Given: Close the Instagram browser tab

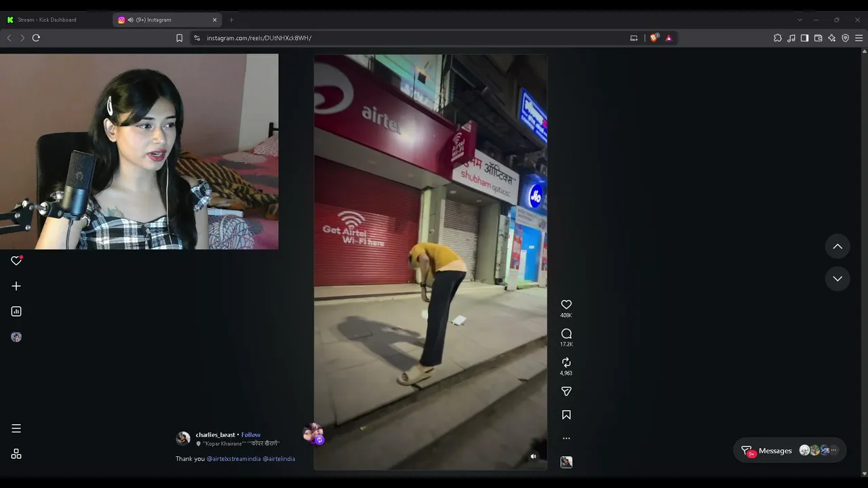Looking at the screenshot, I should pyautogui.click(x=215, y=20).
